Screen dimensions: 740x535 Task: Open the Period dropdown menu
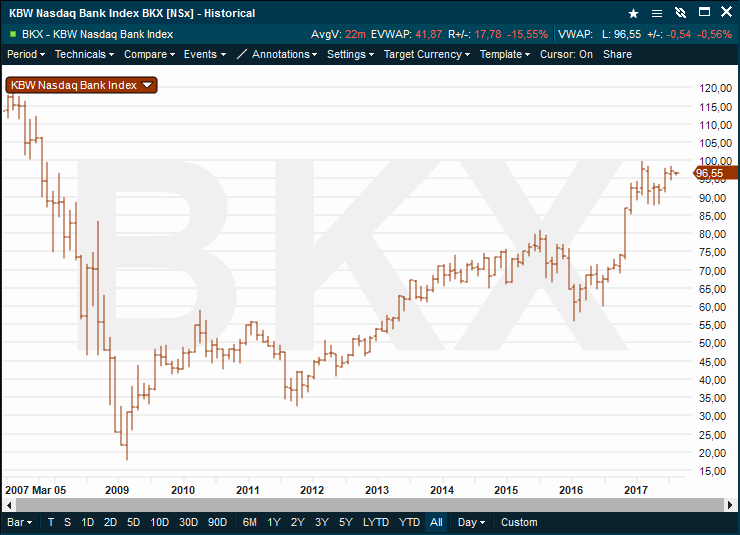tap(26, 54)
